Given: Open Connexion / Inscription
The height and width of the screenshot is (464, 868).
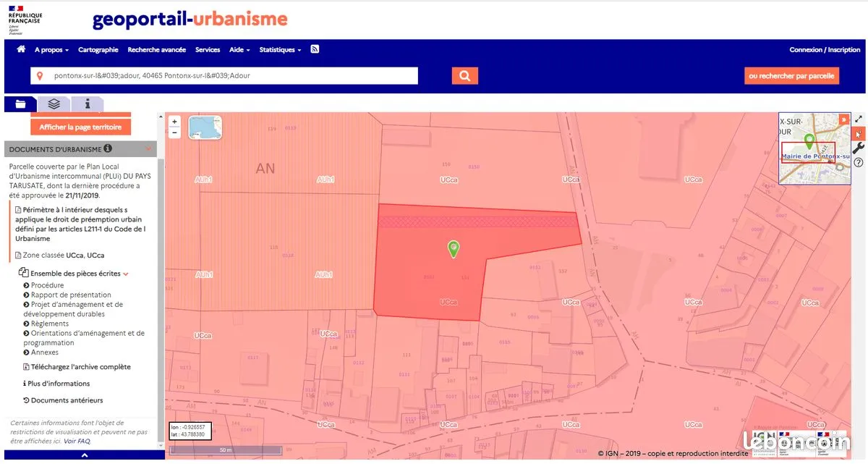Looking at the screenshot, I should click(825, 50).
